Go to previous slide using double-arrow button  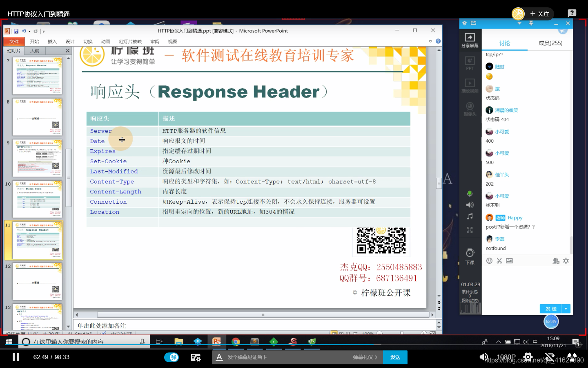point(439,303)
